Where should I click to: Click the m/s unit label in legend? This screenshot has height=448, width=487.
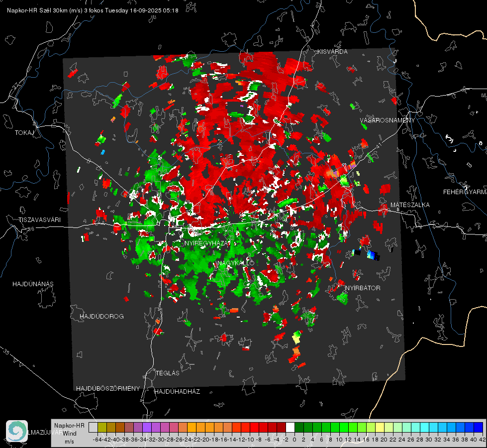coord(69,441)
